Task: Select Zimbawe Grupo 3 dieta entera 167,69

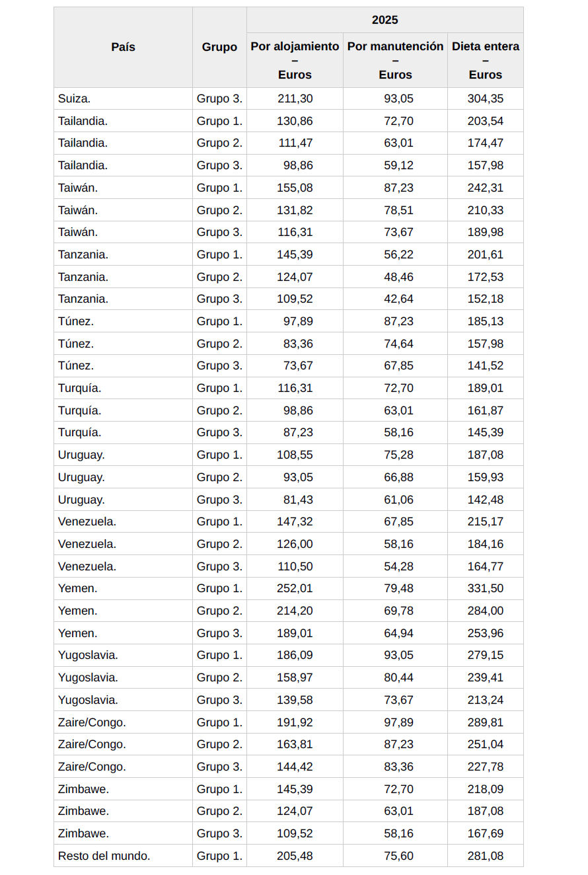Action: tap(486, 834)
